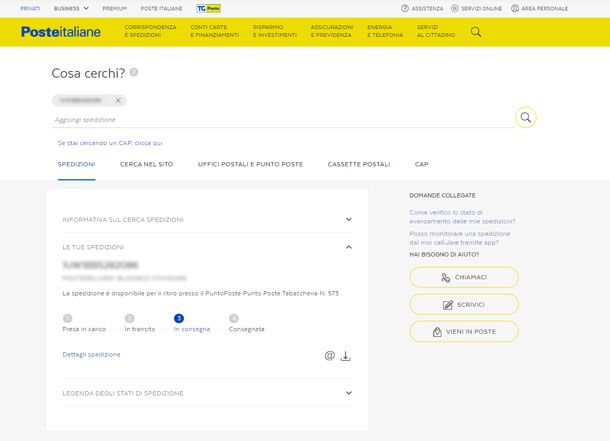610x441 pixels.
Task: Click Se stai cercando un CAP link
Action: point(110,143)
